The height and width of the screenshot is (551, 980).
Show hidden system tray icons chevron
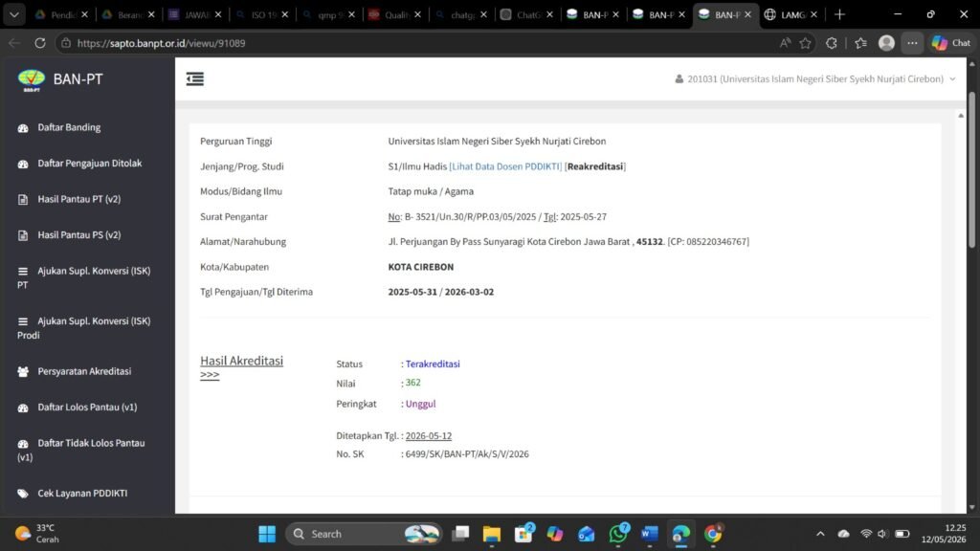[x=820, y=534]
